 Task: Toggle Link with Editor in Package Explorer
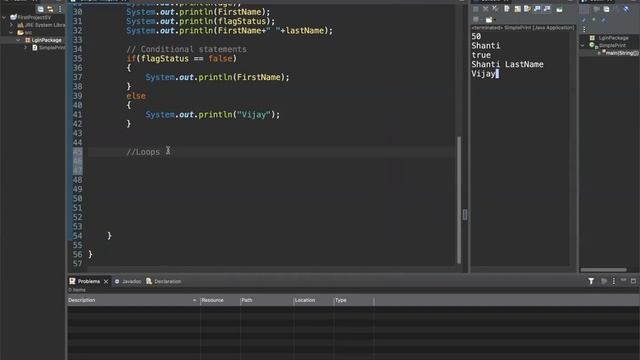pyautogui.click(x=50, y=9)
